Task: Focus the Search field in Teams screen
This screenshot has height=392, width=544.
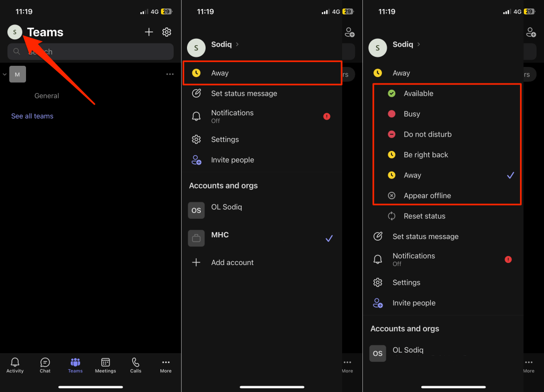Action: tap(90, 52)
